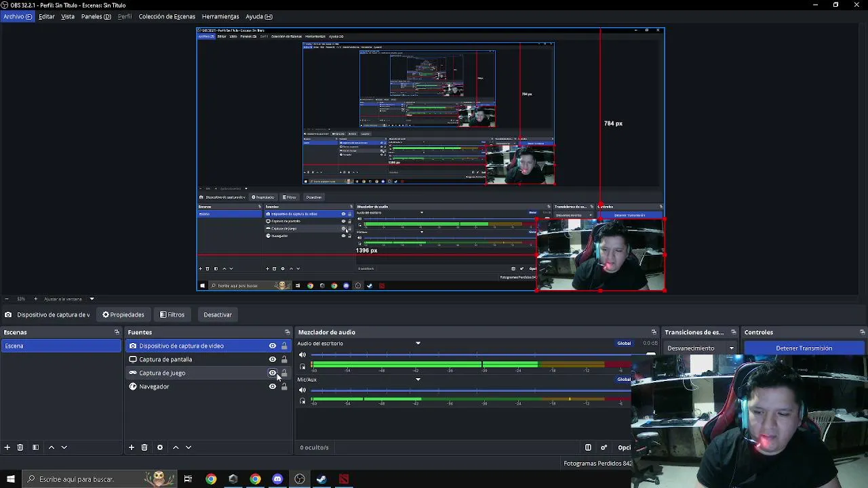Remove selected source with the Fuentes trash icon

pyautogui.click(x=144, y=447)
